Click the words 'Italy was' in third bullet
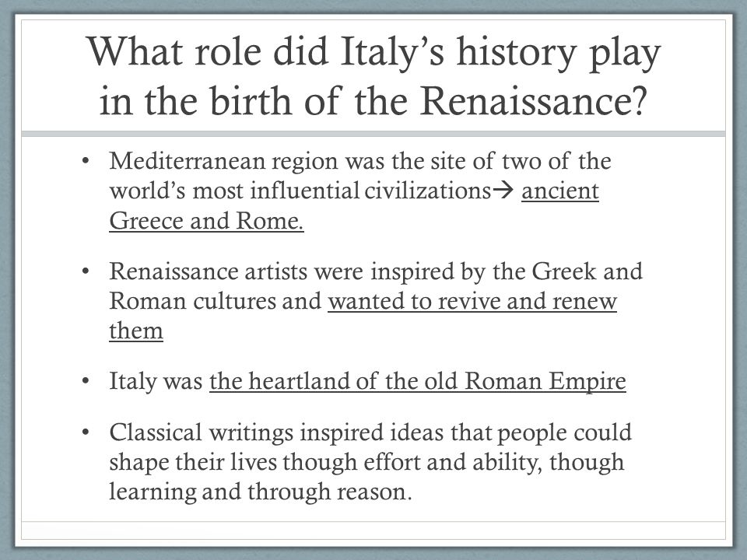The width and height of the screenshot is (747, 560). (x=156, y=381)
